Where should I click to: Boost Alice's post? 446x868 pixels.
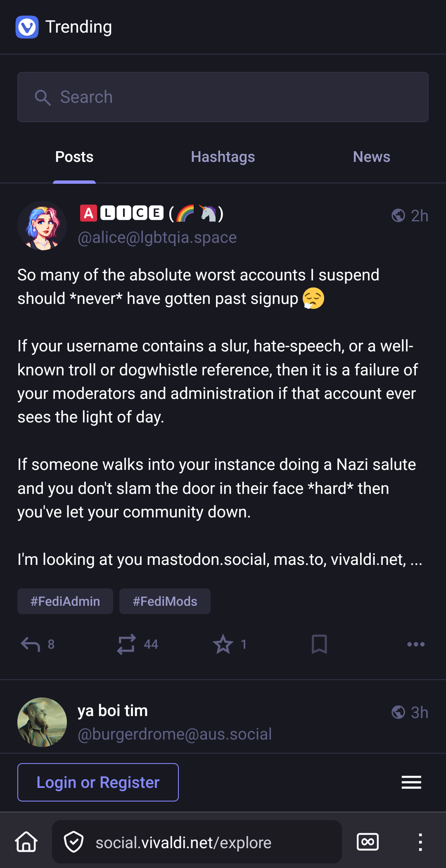(126, 644)
